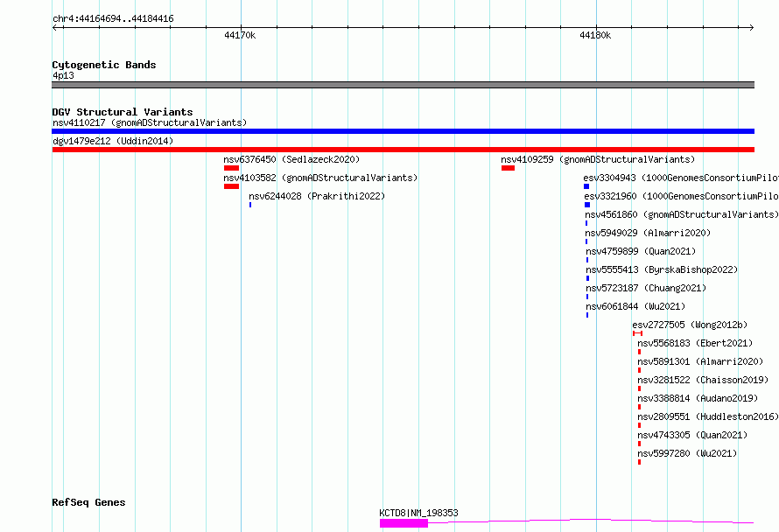
Task: Click the 44180k ruler tick label
Action: [595, 35]
